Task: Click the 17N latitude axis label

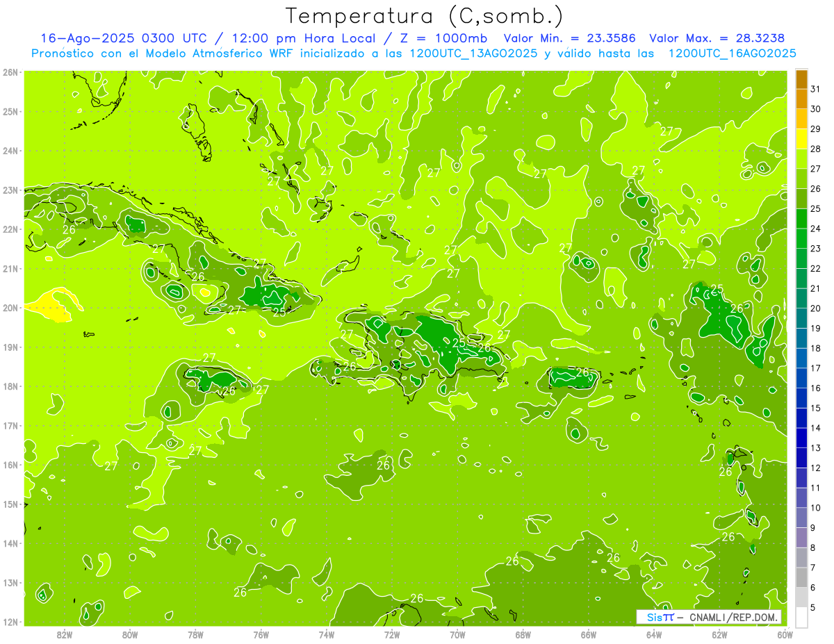Action: tap(10, 425)
